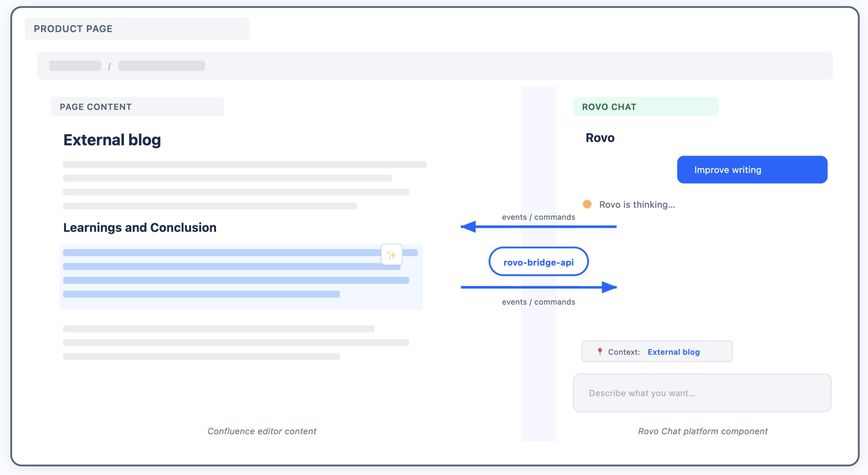Click the first breadcrumb placeholder

[75, 66]
